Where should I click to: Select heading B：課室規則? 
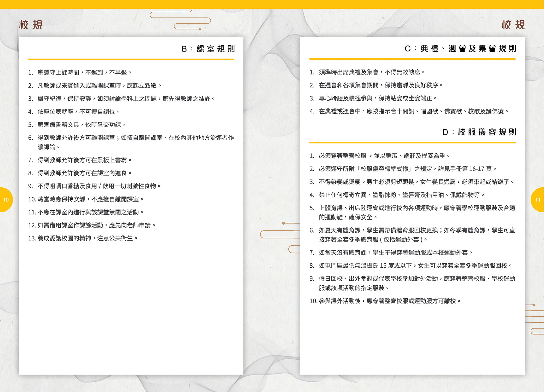click(x=208, y=49)
